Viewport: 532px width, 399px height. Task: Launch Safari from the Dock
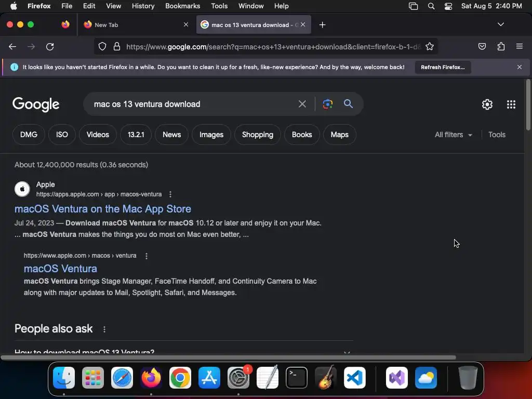[122, 377]
